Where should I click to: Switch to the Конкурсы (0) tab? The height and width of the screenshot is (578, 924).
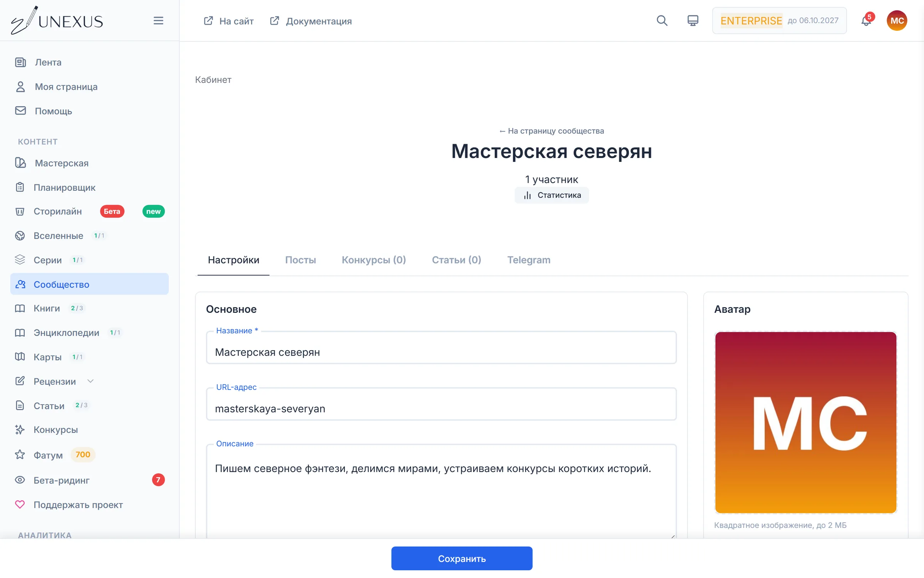point(374,260)
